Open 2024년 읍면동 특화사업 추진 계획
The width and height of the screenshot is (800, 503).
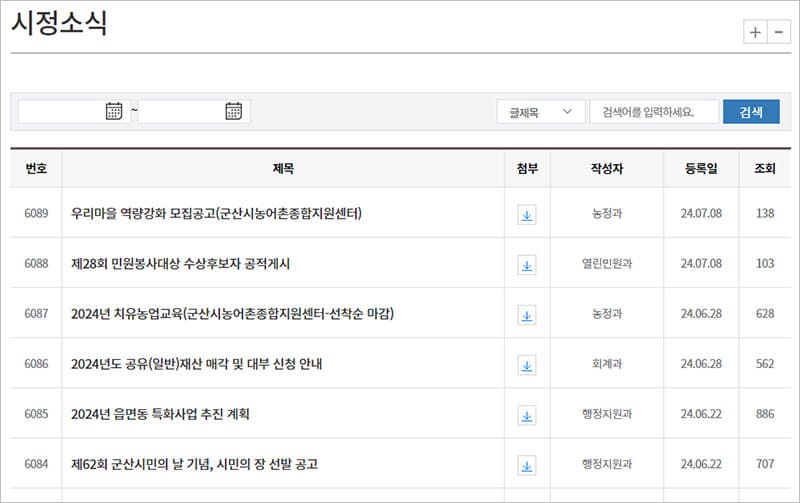pos(160,414)
